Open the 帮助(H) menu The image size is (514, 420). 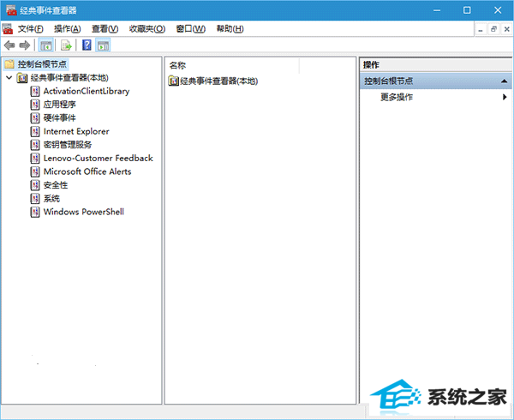pos(230,29)
